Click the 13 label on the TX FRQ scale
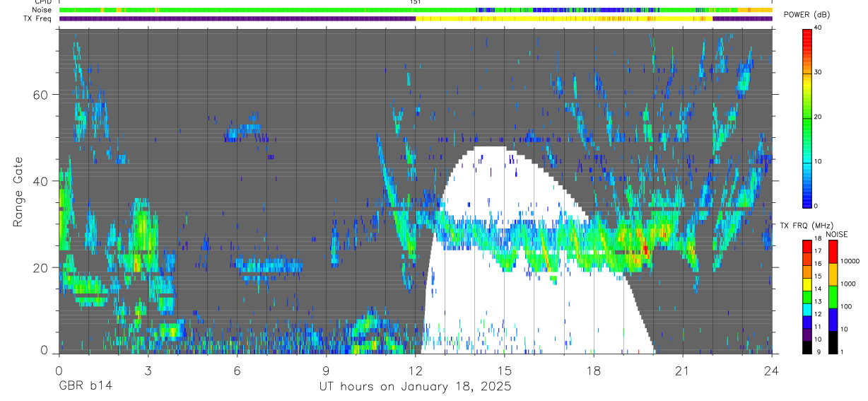 coord(817,302)
